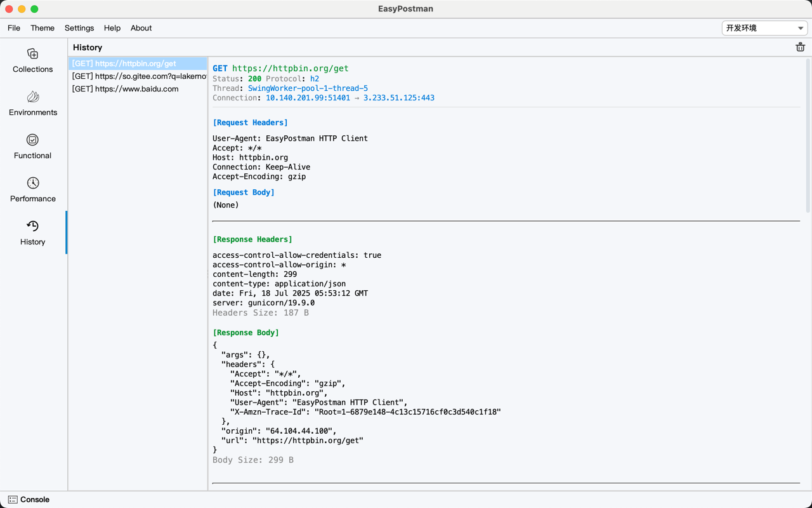The image size is (812, 508).
Task: Select the History sidebar icon
Action: tap(32, 226)
